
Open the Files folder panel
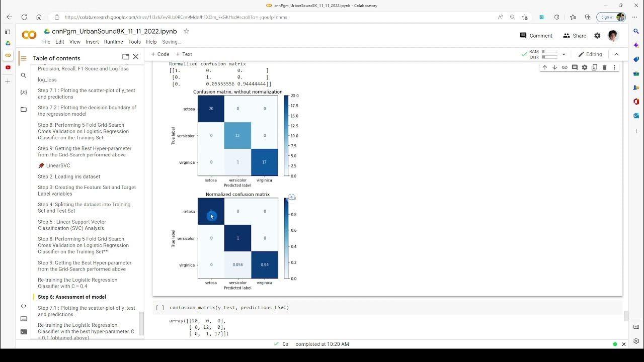click(x=23, y=109)
